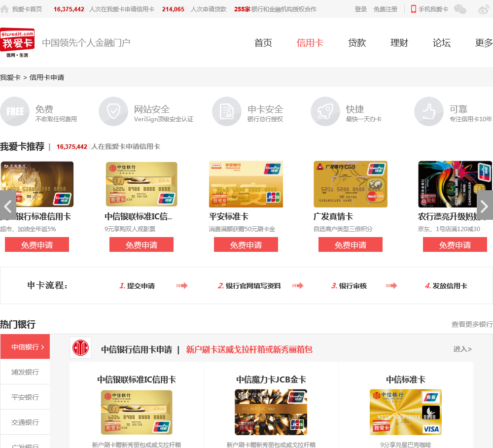Click 中信银联标准IC信... title in recommendations

139,216
